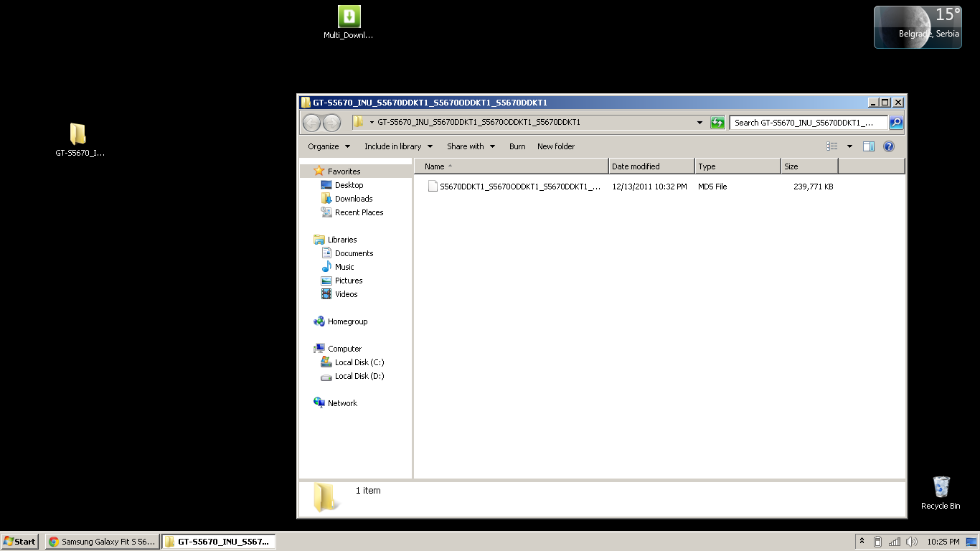This screenshot has width=980, height=551.
Task: Open the Share with menu
Action: coord(471,146)
